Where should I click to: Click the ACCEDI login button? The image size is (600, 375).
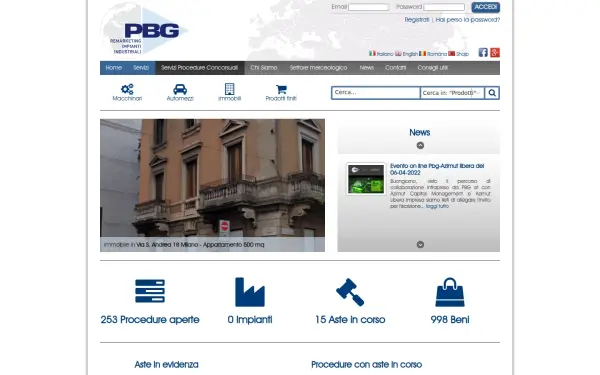click(486, 7)
